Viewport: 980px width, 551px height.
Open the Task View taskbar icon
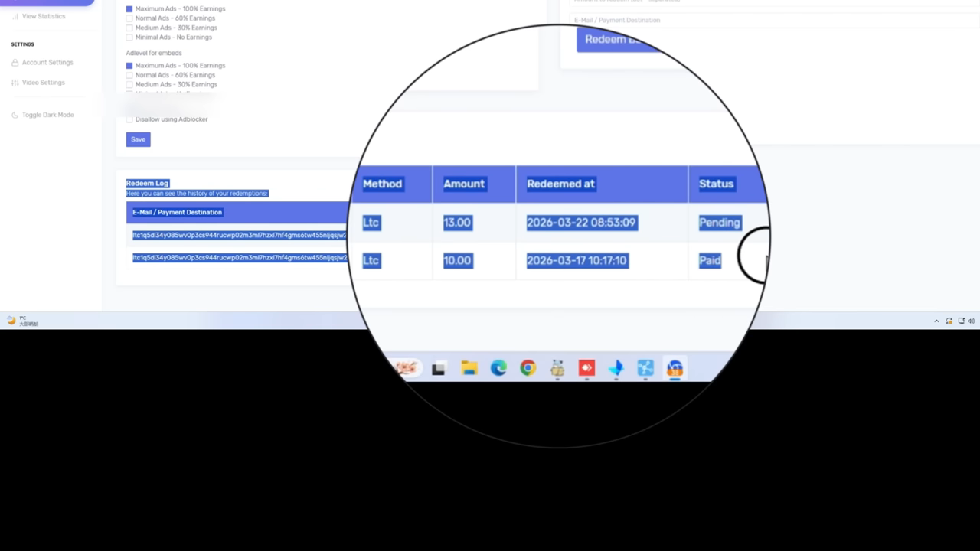(x=439, y=369)
